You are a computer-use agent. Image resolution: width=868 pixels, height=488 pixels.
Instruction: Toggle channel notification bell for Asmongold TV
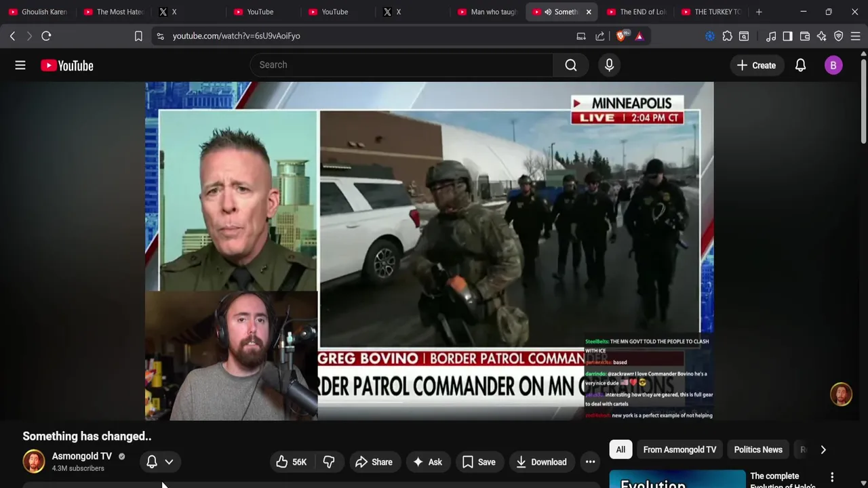point(152,462)
